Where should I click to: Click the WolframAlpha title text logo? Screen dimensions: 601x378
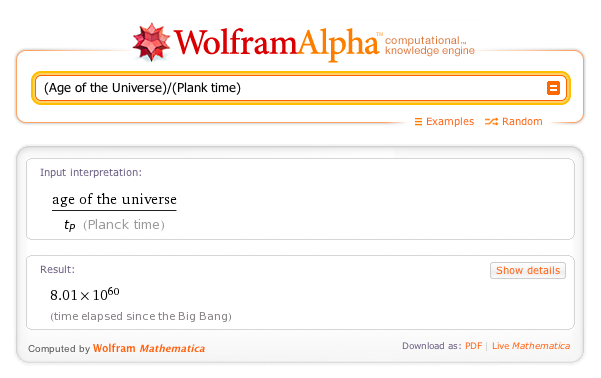[x=277, y=43]
